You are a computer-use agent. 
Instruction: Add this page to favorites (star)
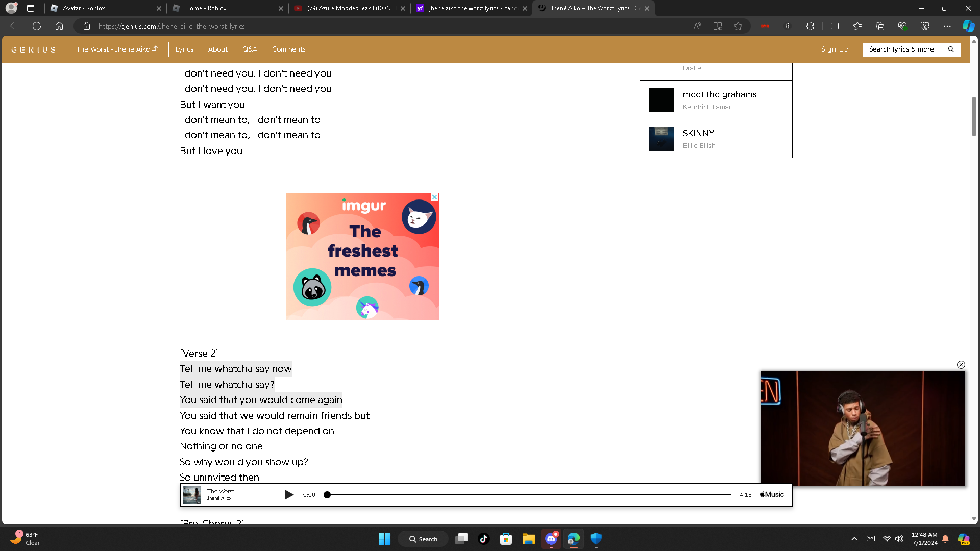pyautogui.click(x=738, y=26)
